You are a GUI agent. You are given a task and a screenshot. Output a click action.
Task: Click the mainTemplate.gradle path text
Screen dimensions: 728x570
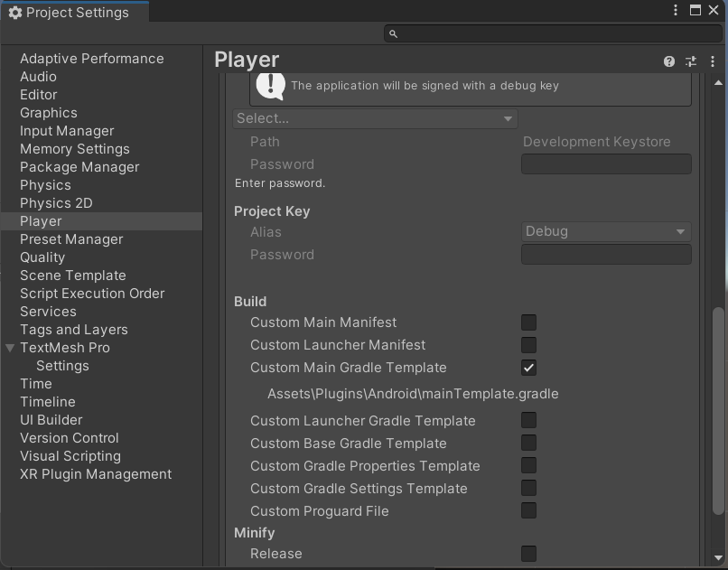(x=413, y=394)
